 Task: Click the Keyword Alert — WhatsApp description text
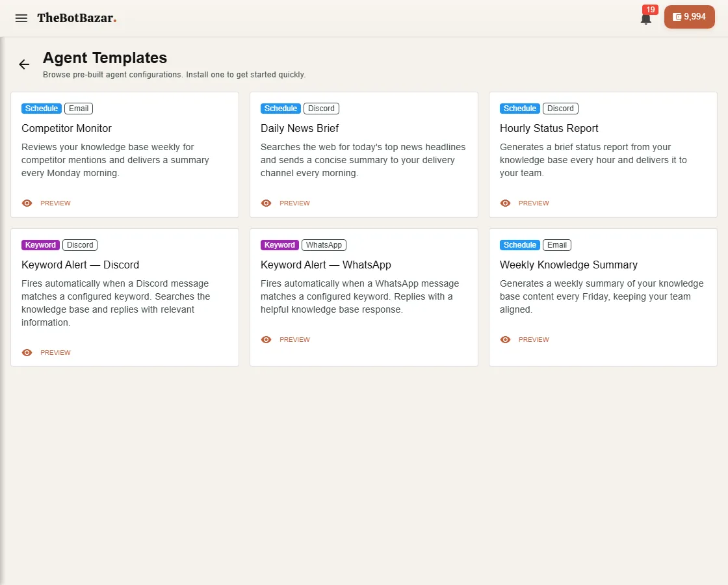coord(360,296)
